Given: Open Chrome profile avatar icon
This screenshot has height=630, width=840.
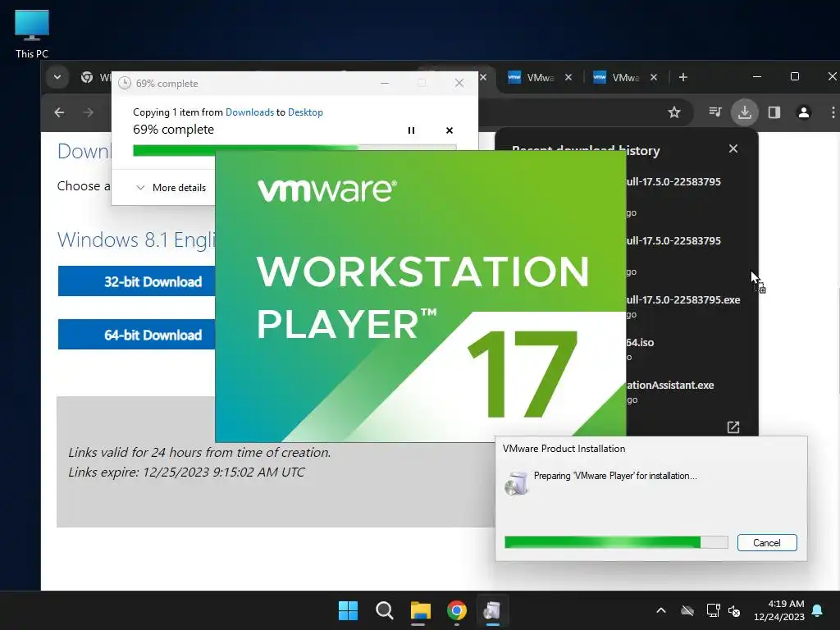Looking at the screenshot, I should pos(804,112).
